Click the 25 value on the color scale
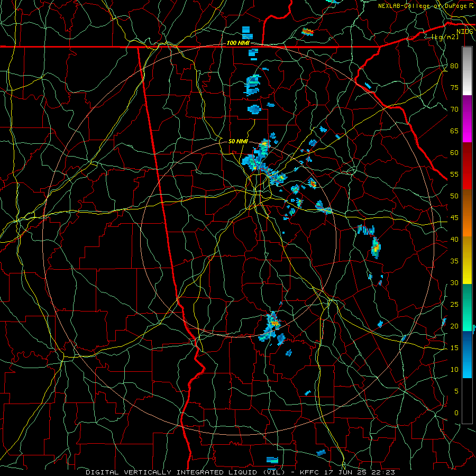This screenshot has width=476, height=476. pyautogui.click(x=454, y=305)
